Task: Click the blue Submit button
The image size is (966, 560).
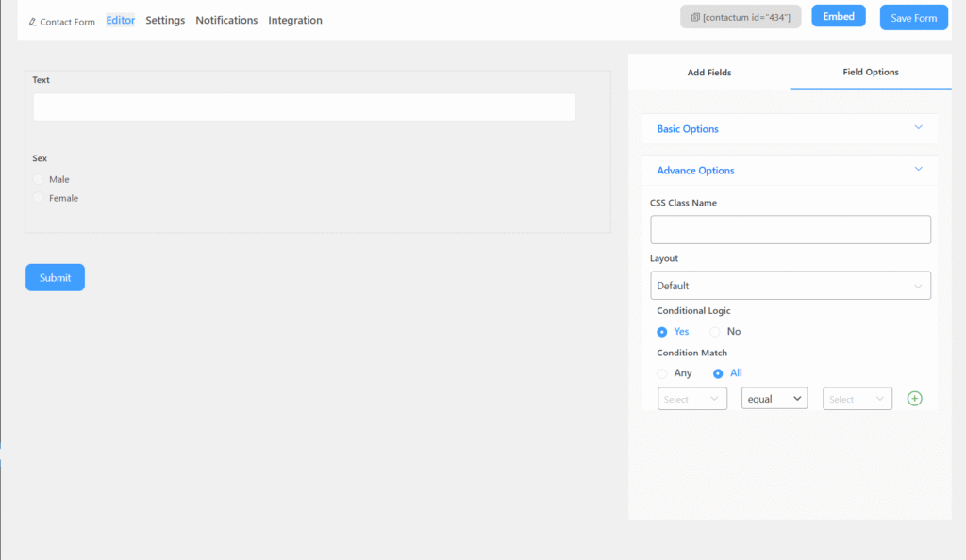Action: click(x=55, y=277)
